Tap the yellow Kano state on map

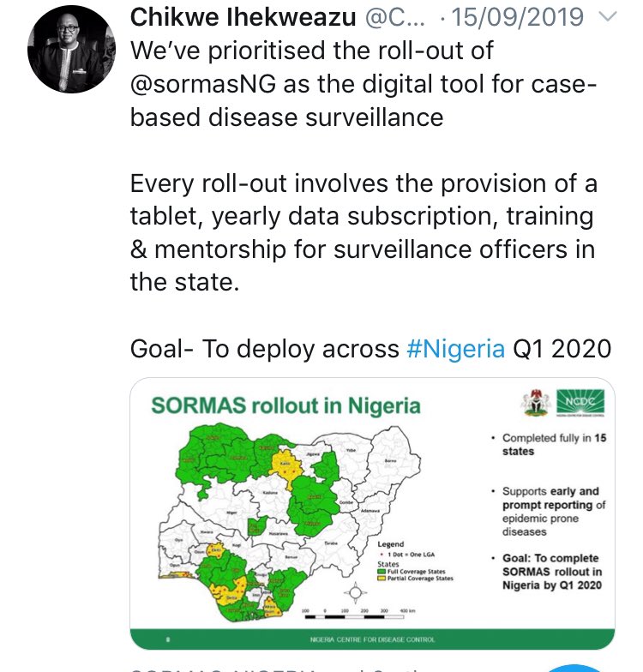tap(286, 468)
